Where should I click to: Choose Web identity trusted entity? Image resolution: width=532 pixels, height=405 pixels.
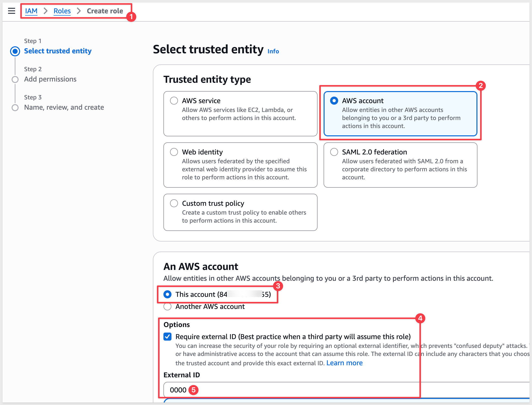click(x=240, y=165)
